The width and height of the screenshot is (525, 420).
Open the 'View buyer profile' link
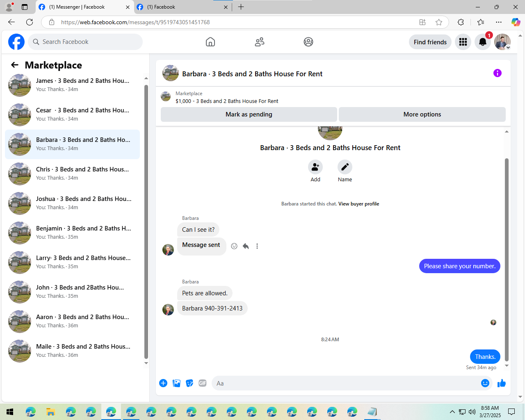pyautogui.click(x=358, y=204)
